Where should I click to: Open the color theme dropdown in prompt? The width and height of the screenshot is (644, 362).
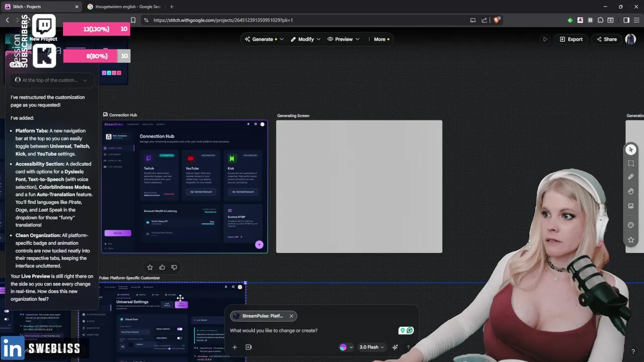[346, 347]
